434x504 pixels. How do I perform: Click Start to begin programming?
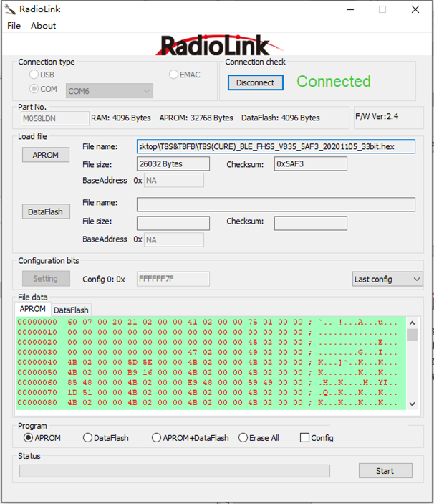pos(385,471)
